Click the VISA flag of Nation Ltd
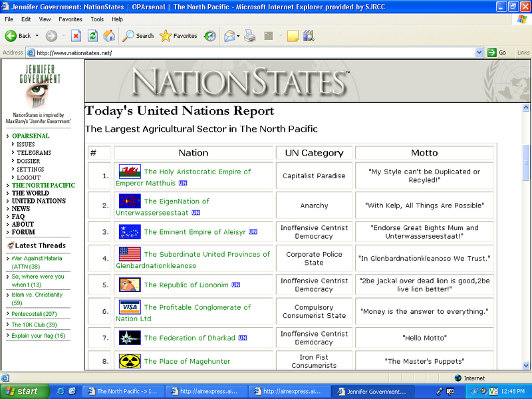 tap(130, 307)
